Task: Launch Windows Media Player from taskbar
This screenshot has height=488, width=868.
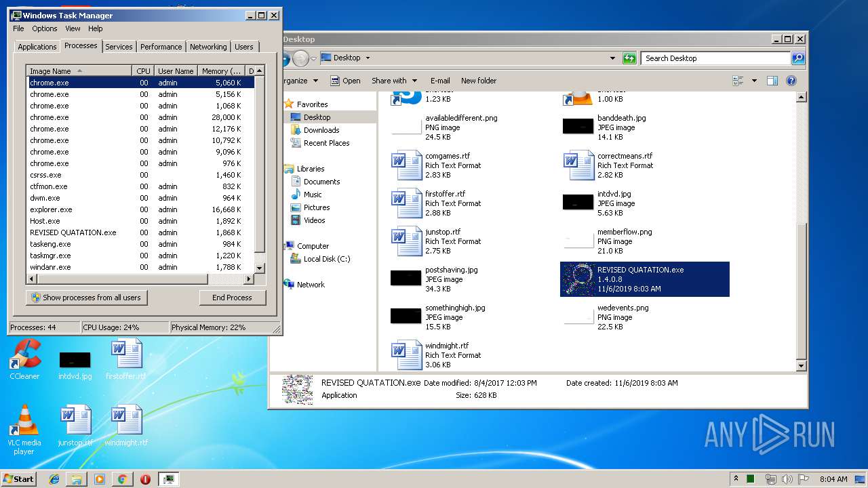Action: point(100,479)
